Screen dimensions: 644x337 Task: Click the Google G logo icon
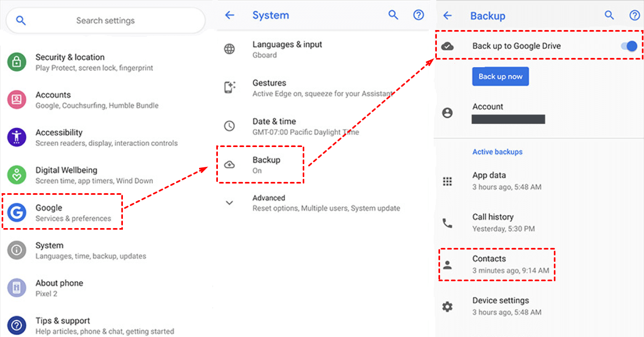(17, 213)
